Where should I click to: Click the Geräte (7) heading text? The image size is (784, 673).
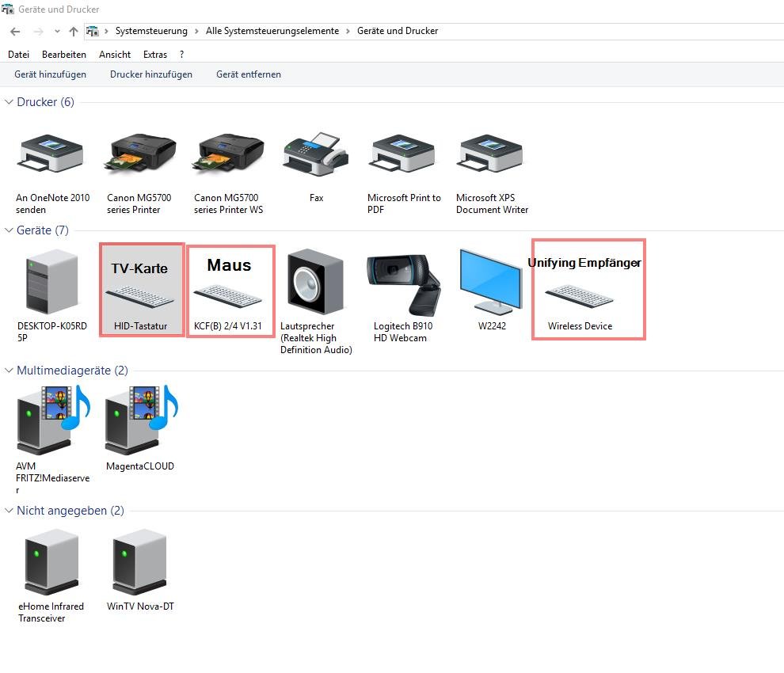coord(43,230)
